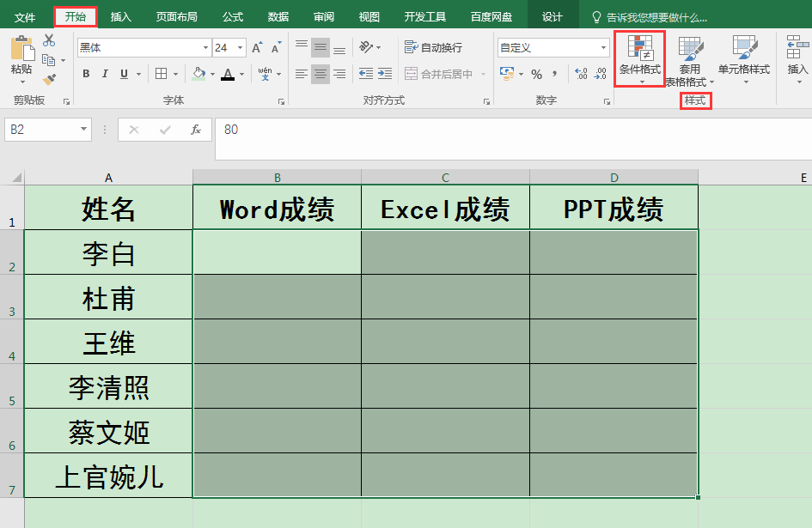Viewport: 812px width, 528px height.
Task: Toggle 自动换行 wrap text
Action: [x=433, y=47]
